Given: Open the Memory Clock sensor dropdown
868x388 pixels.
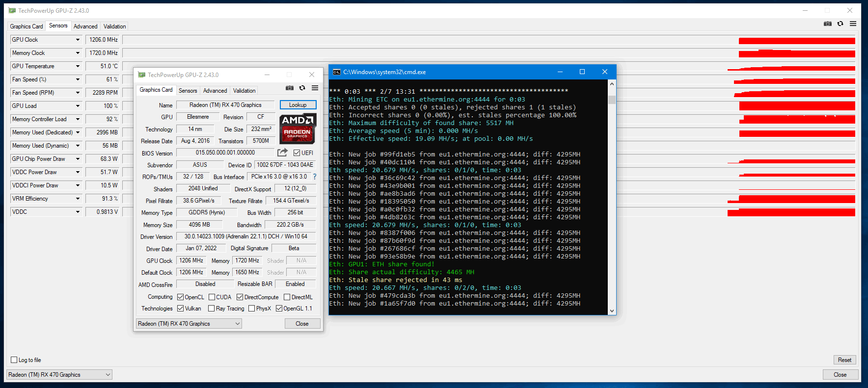Looking at the screenshot, I should [78, 53].
